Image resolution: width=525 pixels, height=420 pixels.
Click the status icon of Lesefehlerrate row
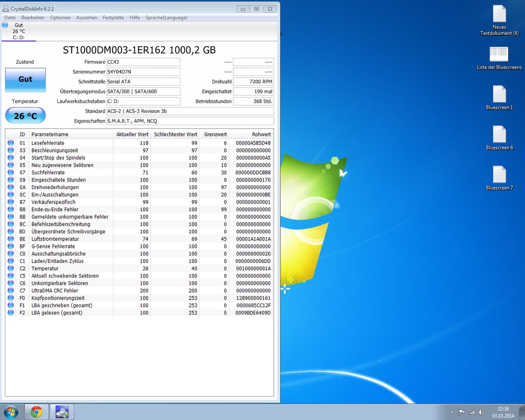11,143
